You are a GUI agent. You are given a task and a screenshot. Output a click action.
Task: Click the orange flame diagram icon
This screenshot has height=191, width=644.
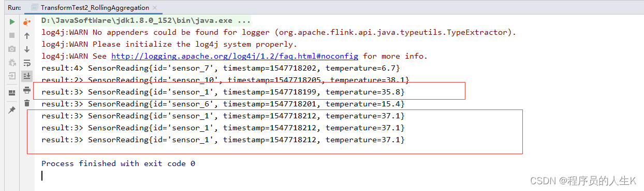coord(27,22)
